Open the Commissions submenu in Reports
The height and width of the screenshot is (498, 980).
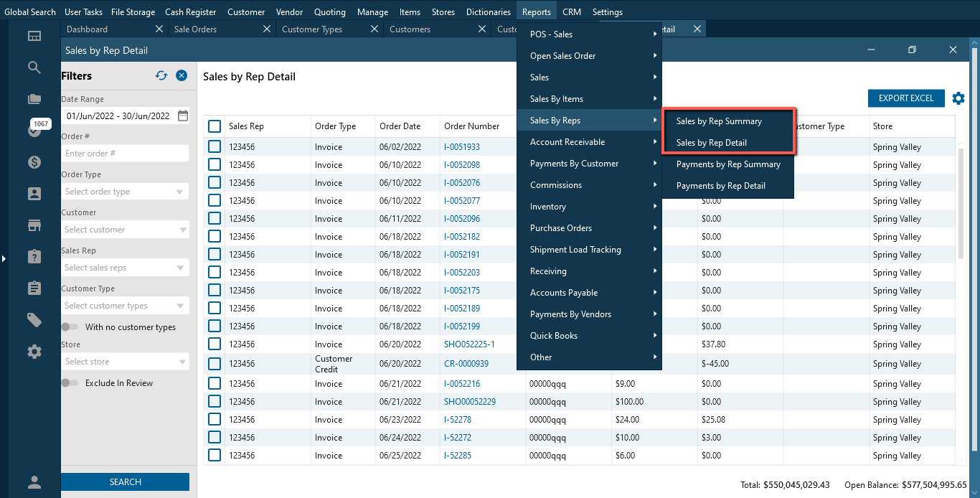pyautogui.click(x=589, y=185)
